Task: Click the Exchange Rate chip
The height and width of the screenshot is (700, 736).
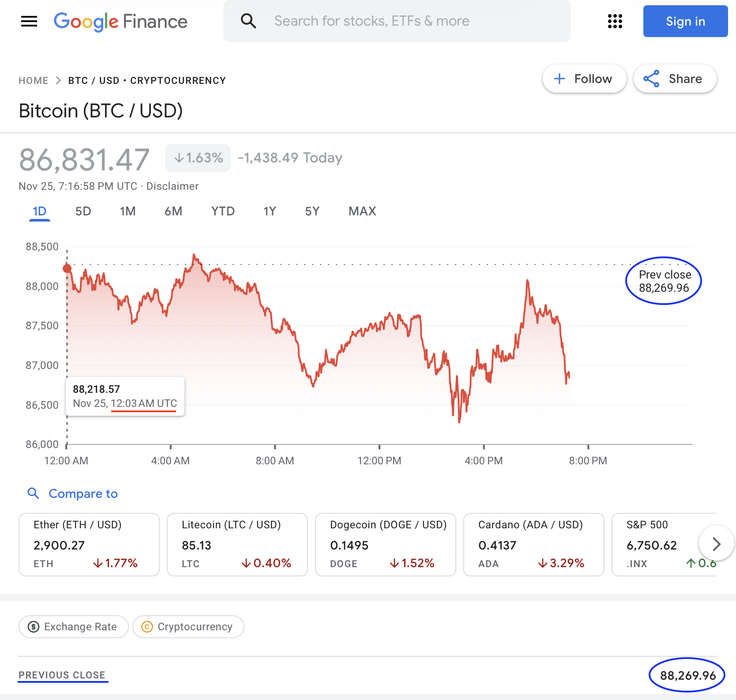Action: tap(74, 627)
